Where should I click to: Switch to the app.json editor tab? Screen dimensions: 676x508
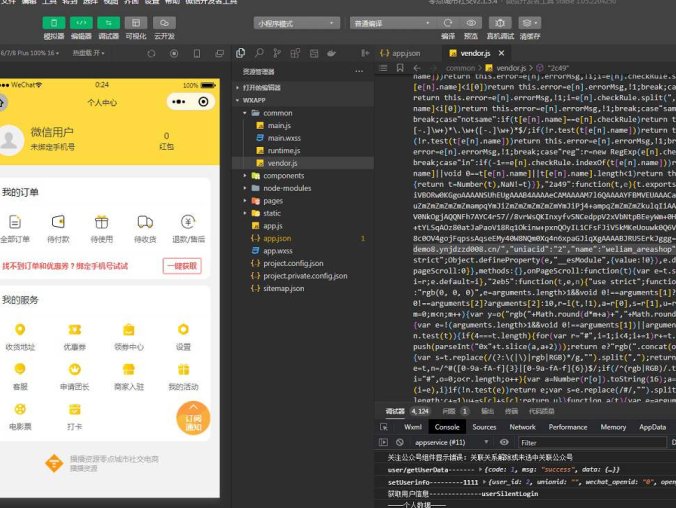(x=400, y=53)
